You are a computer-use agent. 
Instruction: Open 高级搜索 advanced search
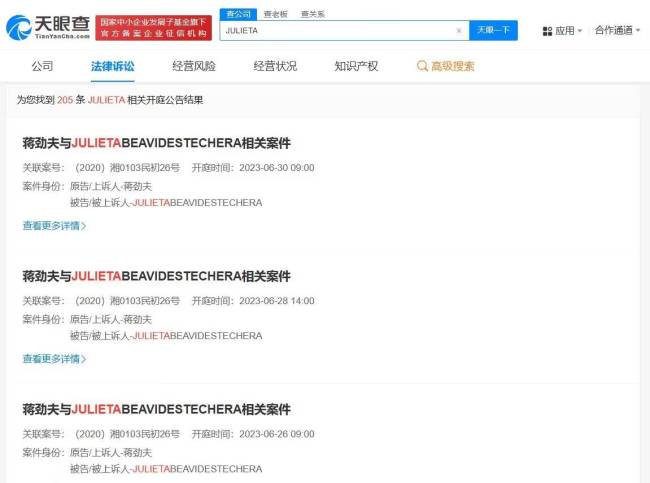445,66
